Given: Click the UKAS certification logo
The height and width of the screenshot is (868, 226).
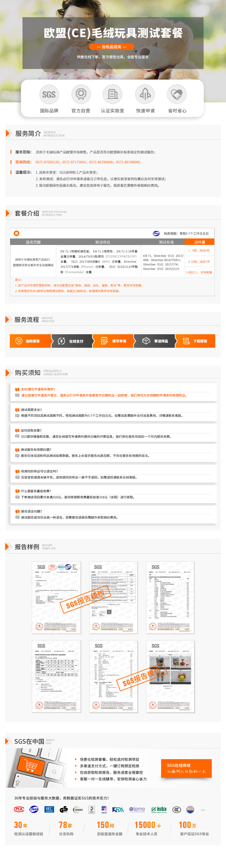Looking at the screenshot, I should (x=92, y=809).
